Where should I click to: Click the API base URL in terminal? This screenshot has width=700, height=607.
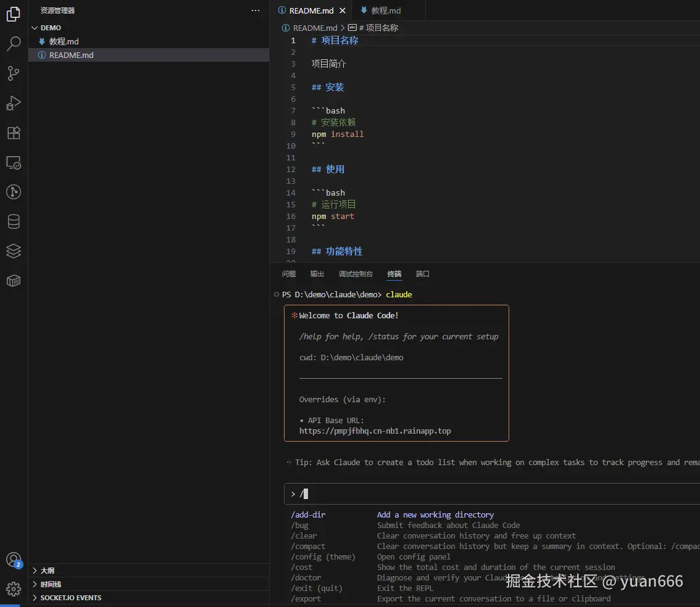pos(375,431)
